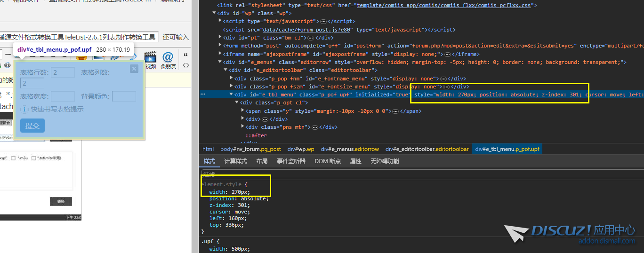The height and width of the screenshot is (253, 644).
Task: Edit the z-index: 301 declaration
Action: tap(230, 205)
